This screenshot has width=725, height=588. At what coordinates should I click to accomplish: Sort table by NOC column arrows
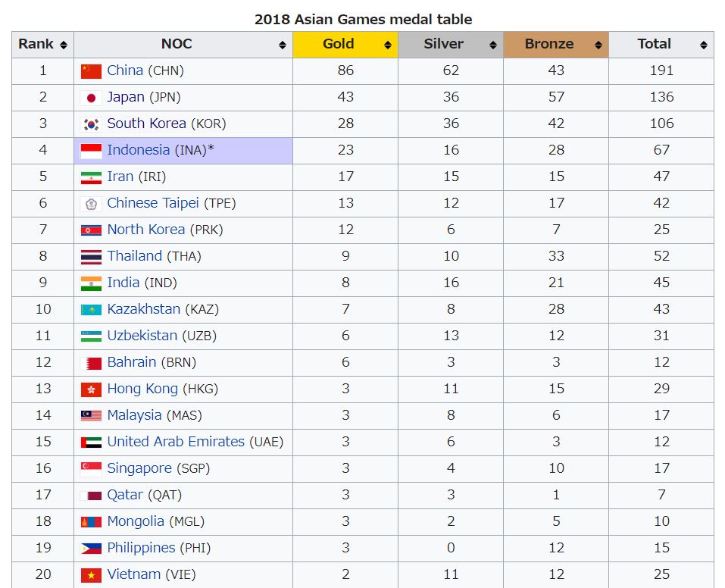283,45
